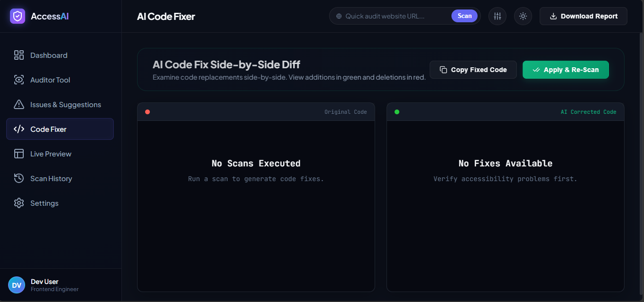
Task: Select the Code Fixer menu item
Action: tap(60, 129)
